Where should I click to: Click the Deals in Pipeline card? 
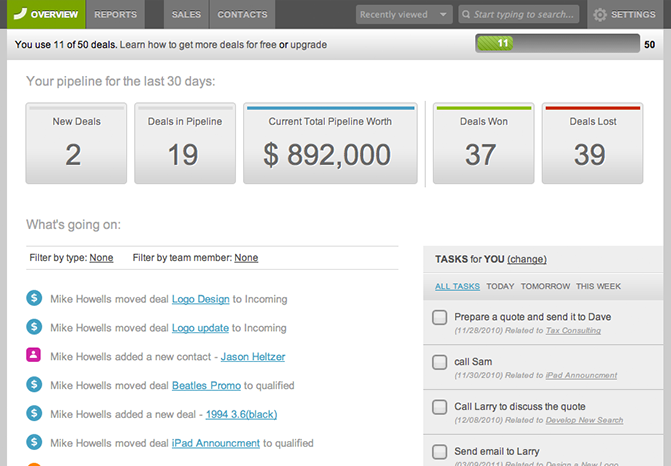(x=185, y=143)
